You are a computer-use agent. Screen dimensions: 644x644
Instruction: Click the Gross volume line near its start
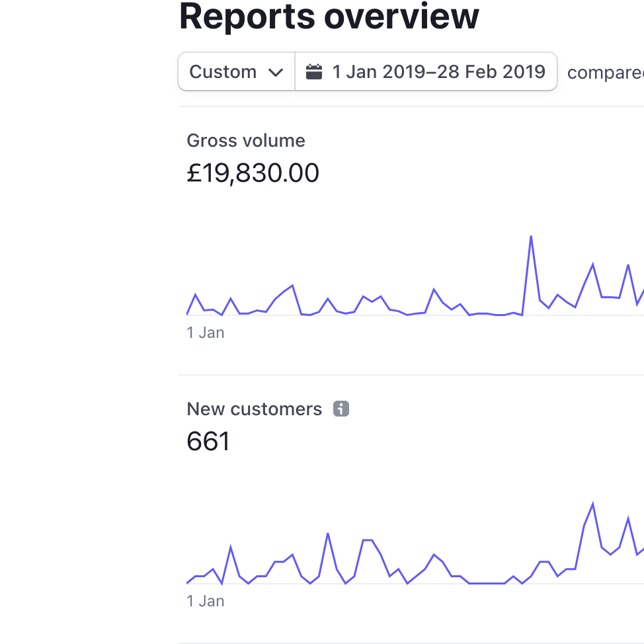195,295
